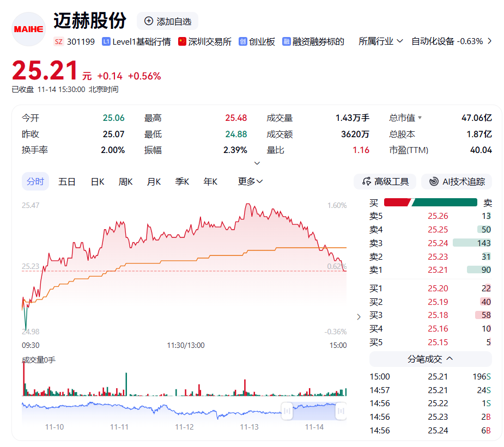
Task: Expand more quote data with chevron below 振幅
Action: (x=257, y=163)
